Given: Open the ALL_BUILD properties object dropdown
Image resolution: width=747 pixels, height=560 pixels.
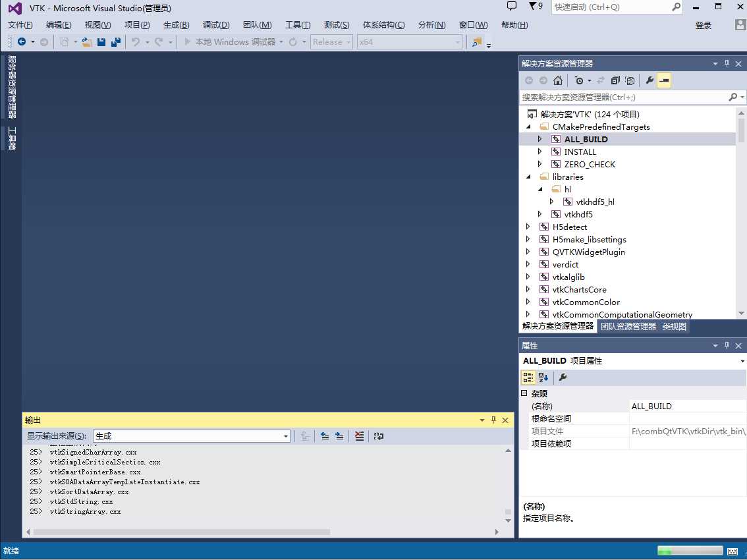Looking at the screenshot, I should (x=742, y=361).
